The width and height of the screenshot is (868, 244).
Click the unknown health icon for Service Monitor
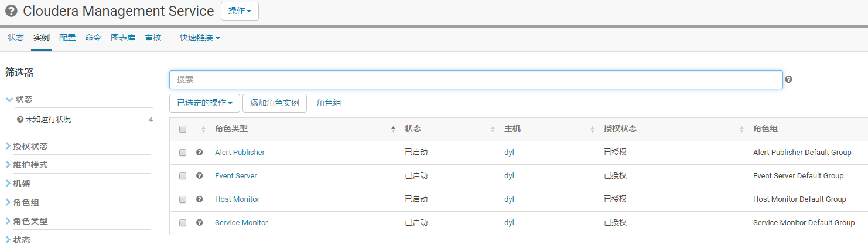tap(199, 222)
